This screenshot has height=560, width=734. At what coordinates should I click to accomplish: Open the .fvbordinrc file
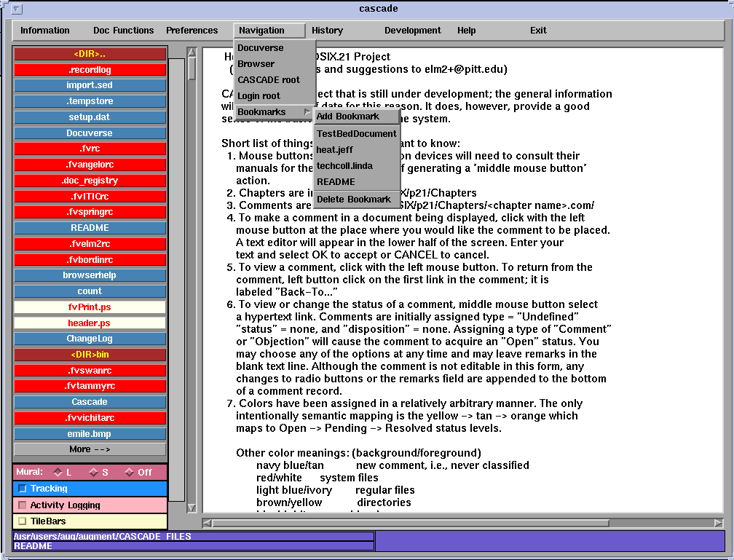90,259
